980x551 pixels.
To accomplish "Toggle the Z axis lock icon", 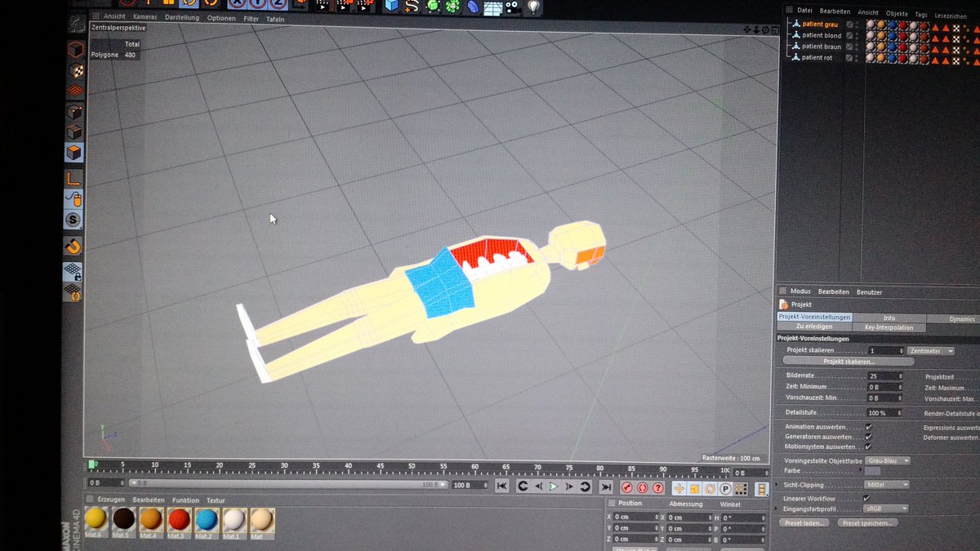I will 278,4.
